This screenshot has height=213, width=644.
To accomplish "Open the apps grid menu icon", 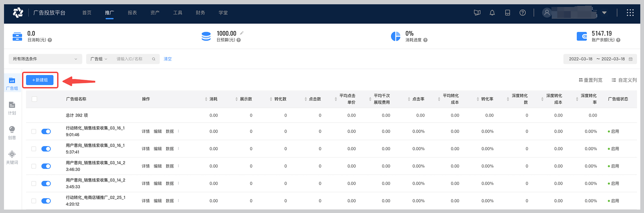I will pyautogui.click(x=630, y=13).
